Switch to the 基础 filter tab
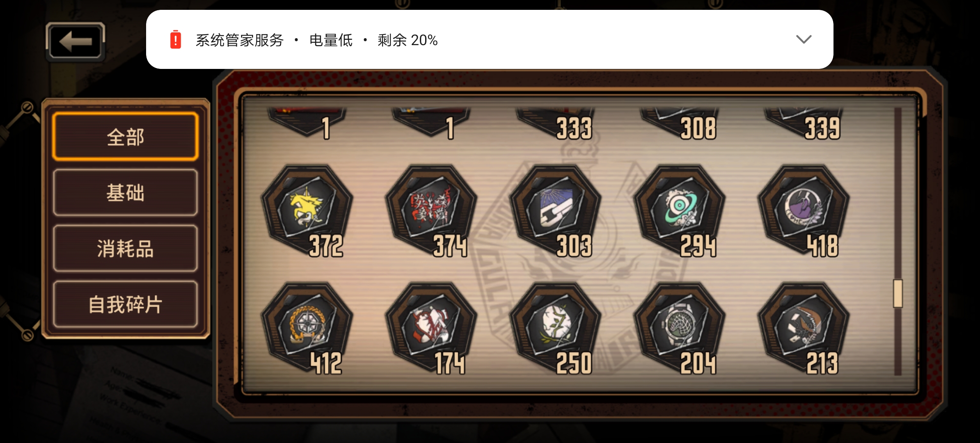Screen dimensions: 980x443 (x=126, y=192)
